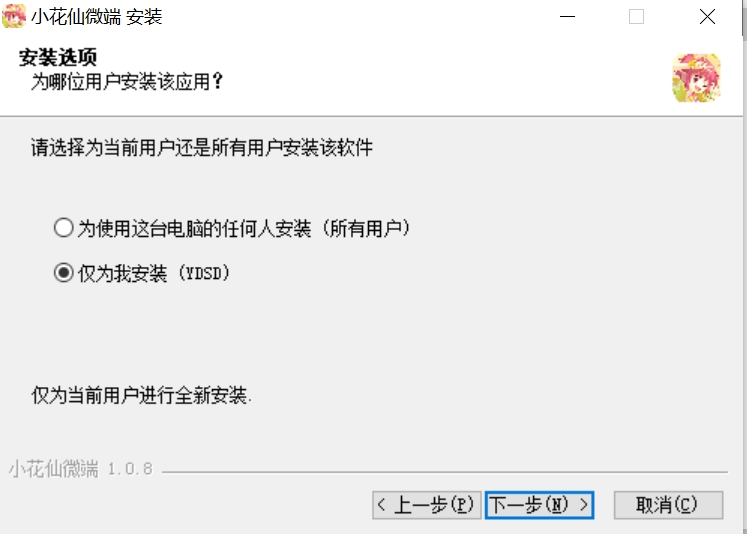Cancel installation with 取消(C)
747x534 pixels.
[x=668, y=505]
